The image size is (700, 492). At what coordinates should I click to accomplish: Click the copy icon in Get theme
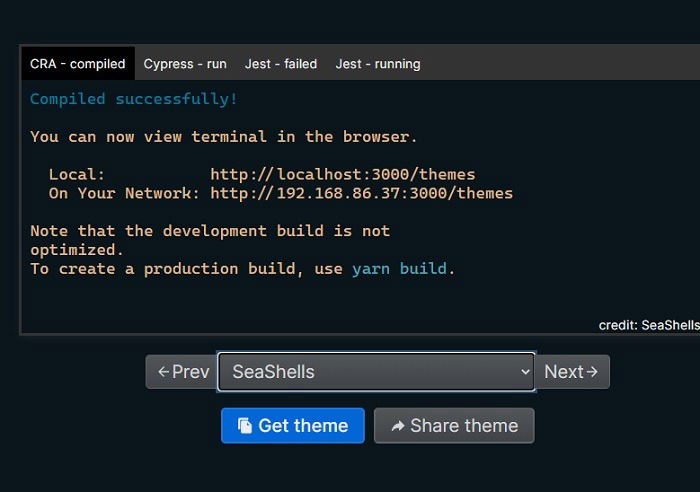(245, 425)
